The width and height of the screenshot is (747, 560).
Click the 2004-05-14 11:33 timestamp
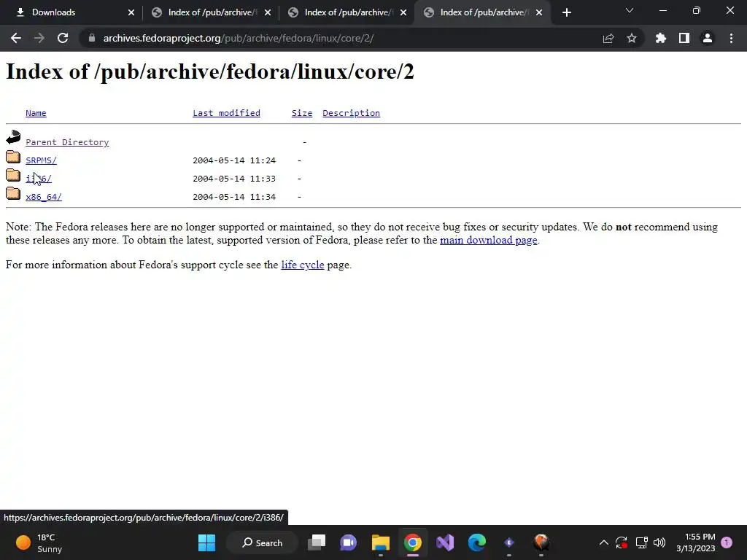point(234,179)
